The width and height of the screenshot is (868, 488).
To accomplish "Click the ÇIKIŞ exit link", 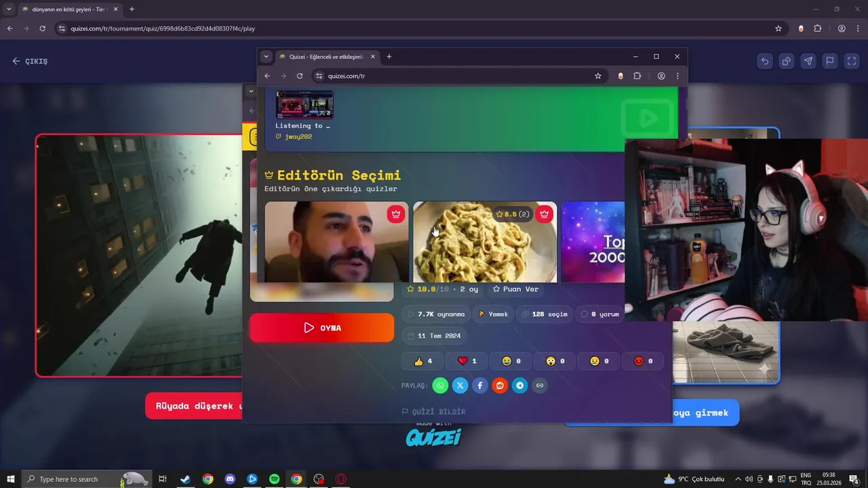I will (30, 61).
